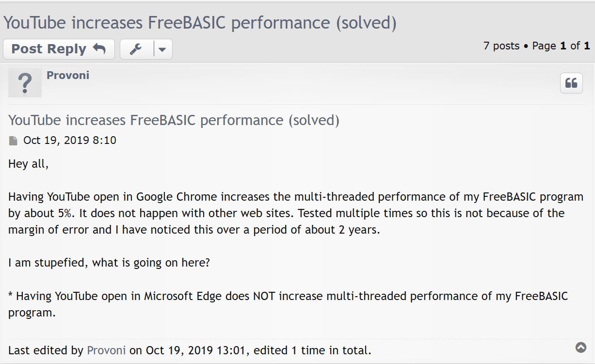595x364 pixels.
Task: Click the "Hey all," greeting line
Action: click(x=29, y=164)
